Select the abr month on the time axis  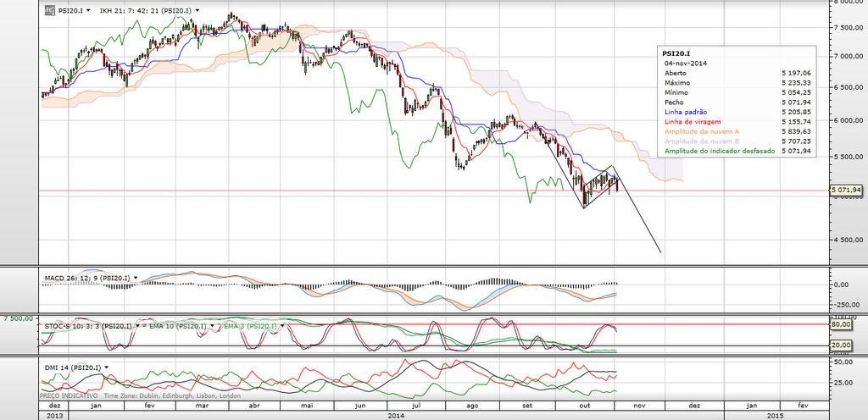(254, 406)
